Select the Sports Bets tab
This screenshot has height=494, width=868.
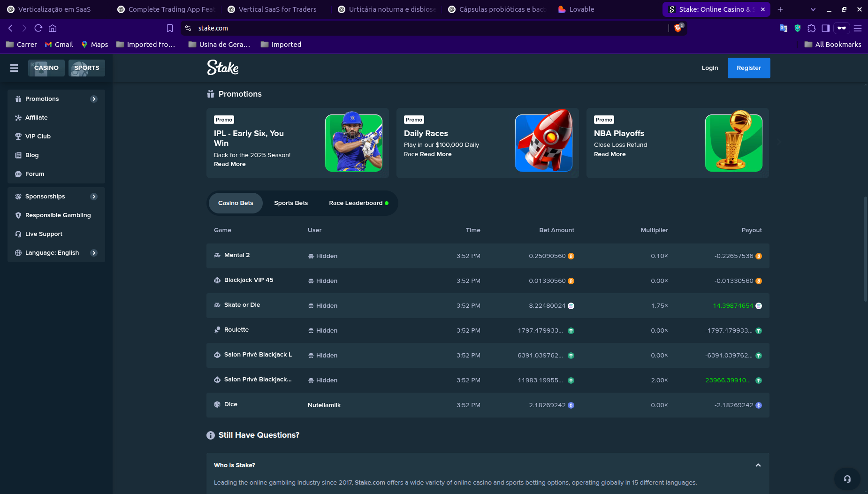pos(291,203)
